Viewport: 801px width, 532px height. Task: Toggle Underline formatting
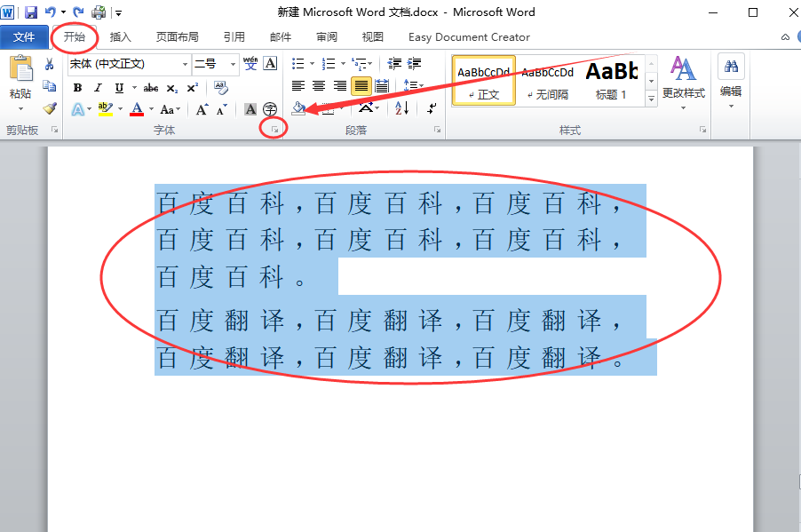click(x=119, y=88)
